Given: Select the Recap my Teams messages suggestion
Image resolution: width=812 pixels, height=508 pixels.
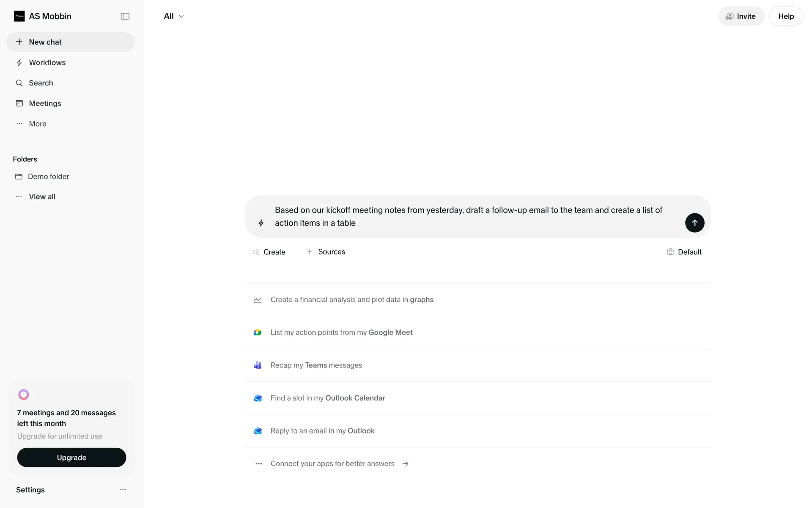Looking at the screenshot, I should pos(316,365).
